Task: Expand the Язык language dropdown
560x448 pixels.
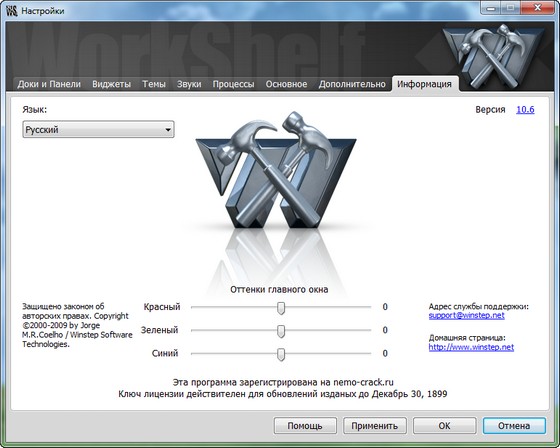Action: pyautogui.click(x=98, y=129)
